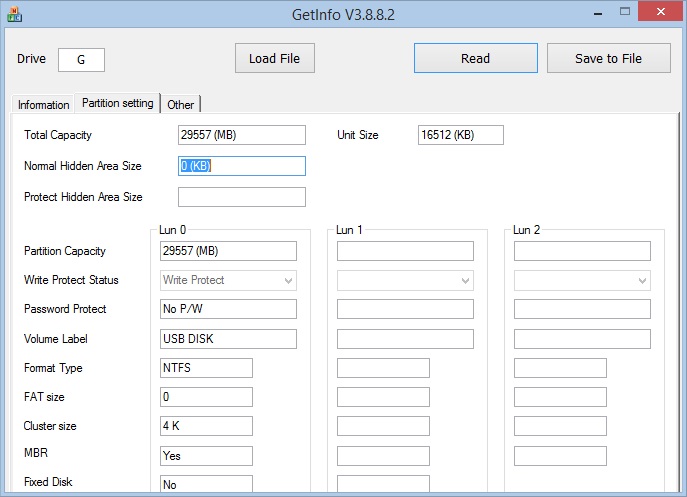
Task: Click the Password Protect label
Action: (x=65, y=309)
